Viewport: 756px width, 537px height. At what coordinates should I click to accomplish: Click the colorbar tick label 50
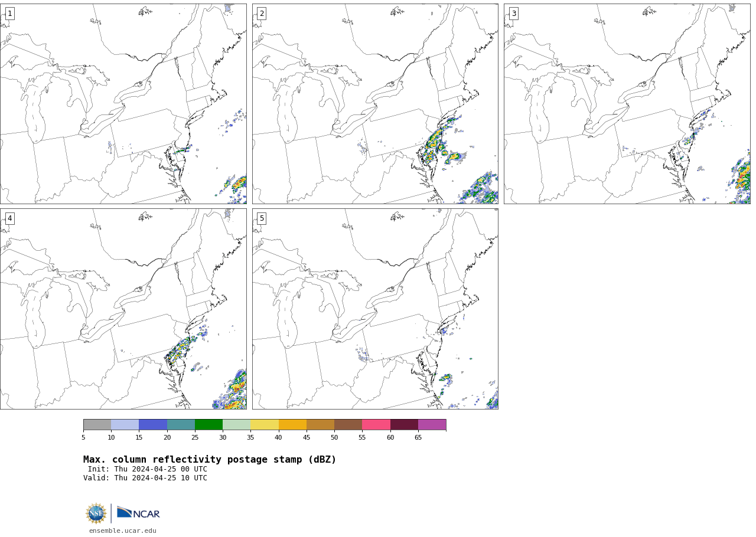coord(334,437)
